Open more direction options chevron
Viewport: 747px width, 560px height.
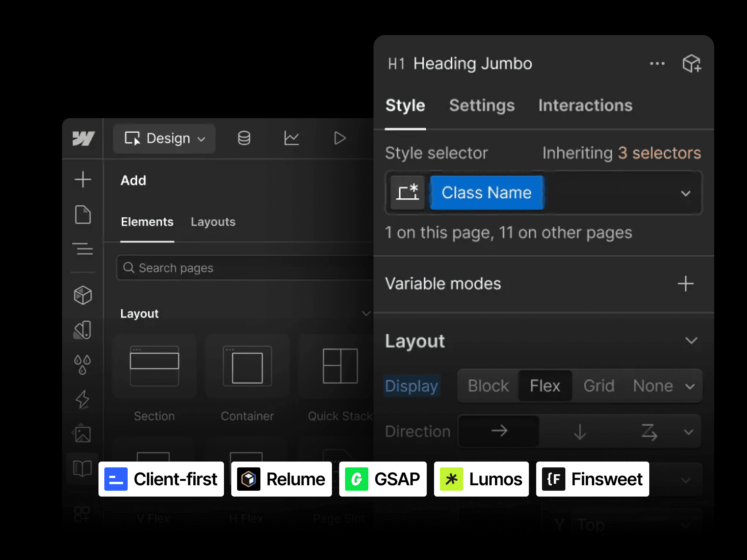pos(689,432)
